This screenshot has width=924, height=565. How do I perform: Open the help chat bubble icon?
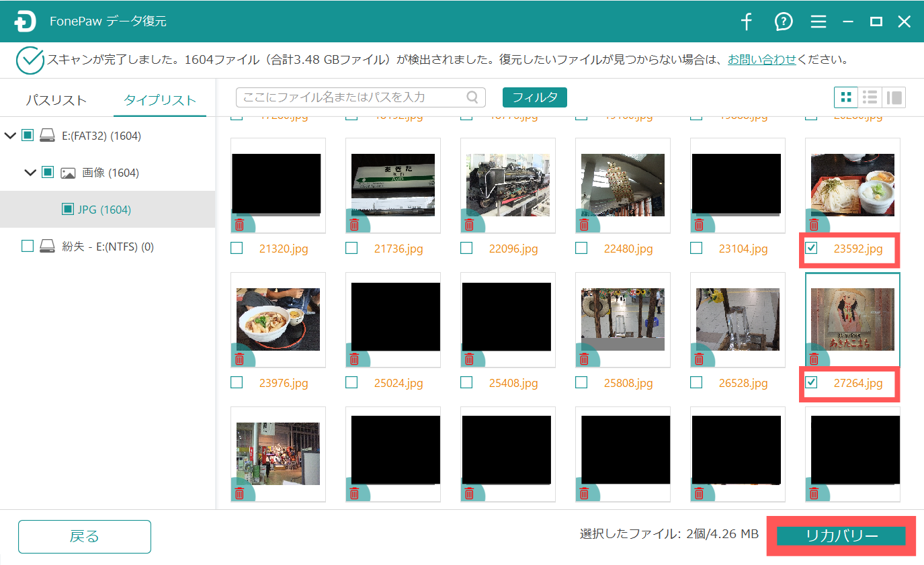[783, 21]
